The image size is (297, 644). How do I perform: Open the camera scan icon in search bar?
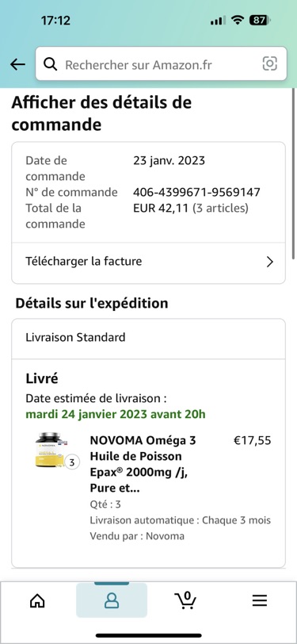click(269, 63)
